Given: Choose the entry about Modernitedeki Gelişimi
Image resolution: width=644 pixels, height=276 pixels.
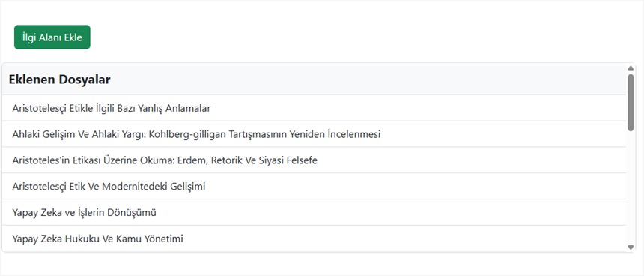Looking at the screenshot, I should click(x=315, y=186).
